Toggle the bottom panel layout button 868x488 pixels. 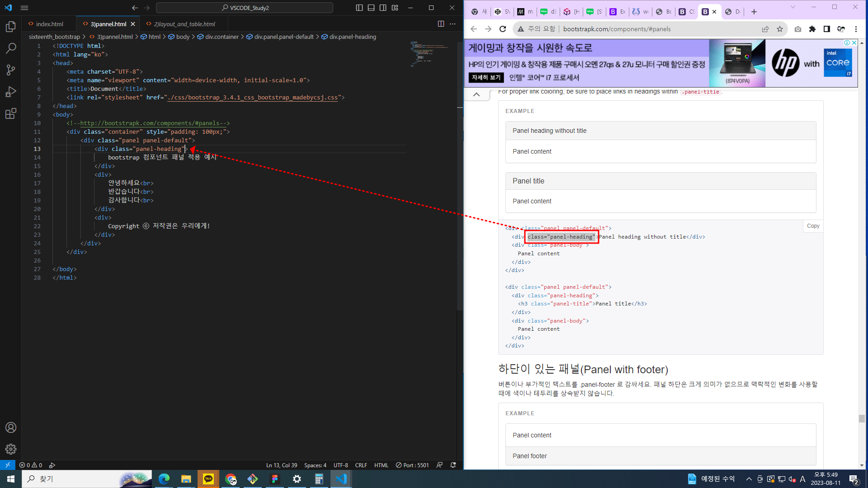(371, 8)
